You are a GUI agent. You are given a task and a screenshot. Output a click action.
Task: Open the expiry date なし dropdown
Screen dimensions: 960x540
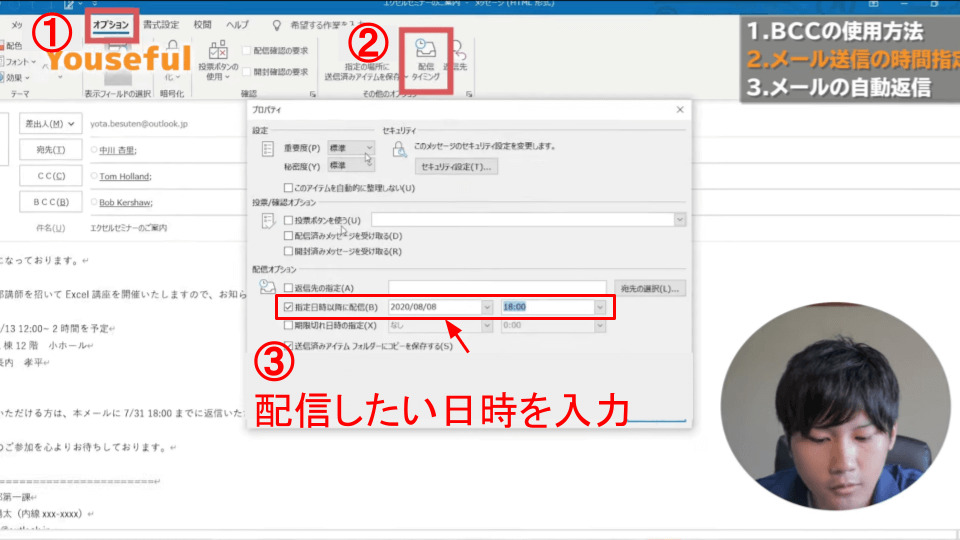(x=487, y=326)
